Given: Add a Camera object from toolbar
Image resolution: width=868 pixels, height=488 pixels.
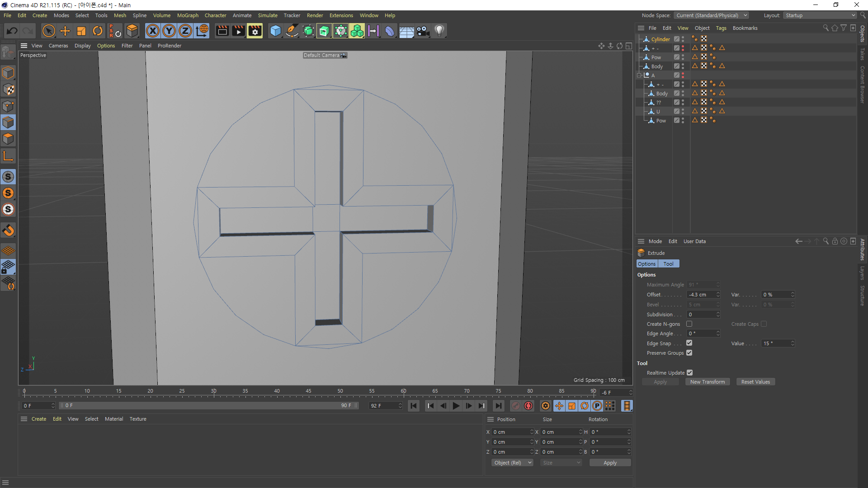Looking at the screenshot, I should click(x=423, y=31).
